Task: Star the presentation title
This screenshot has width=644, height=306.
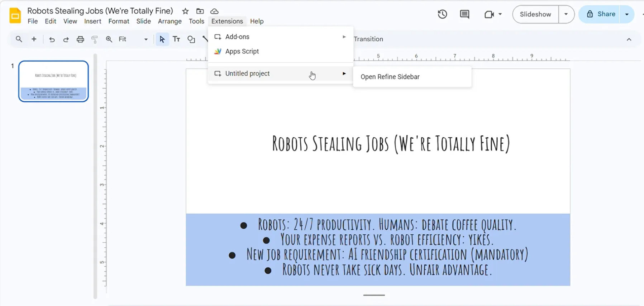Action: coord(185,11)
